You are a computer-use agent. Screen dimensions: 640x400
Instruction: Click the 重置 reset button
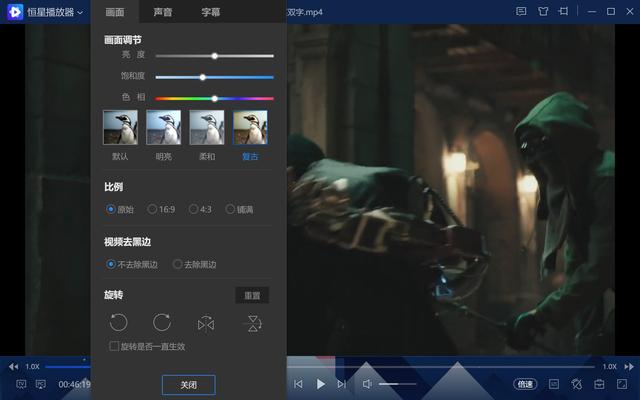(252, 296)
